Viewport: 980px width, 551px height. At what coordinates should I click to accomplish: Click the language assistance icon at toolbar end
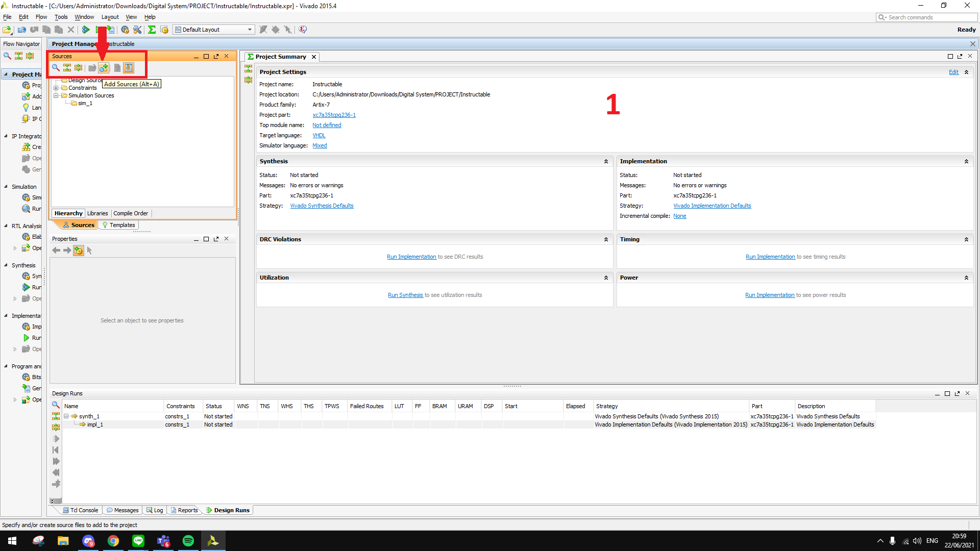click(x=303, y=30)
